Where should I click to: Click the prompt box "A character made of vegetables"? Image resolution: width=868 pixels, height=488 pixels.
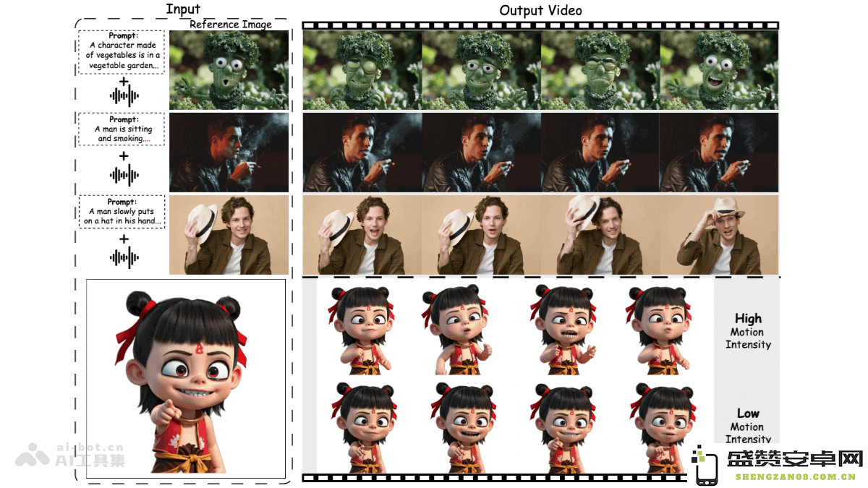point(123,51)
